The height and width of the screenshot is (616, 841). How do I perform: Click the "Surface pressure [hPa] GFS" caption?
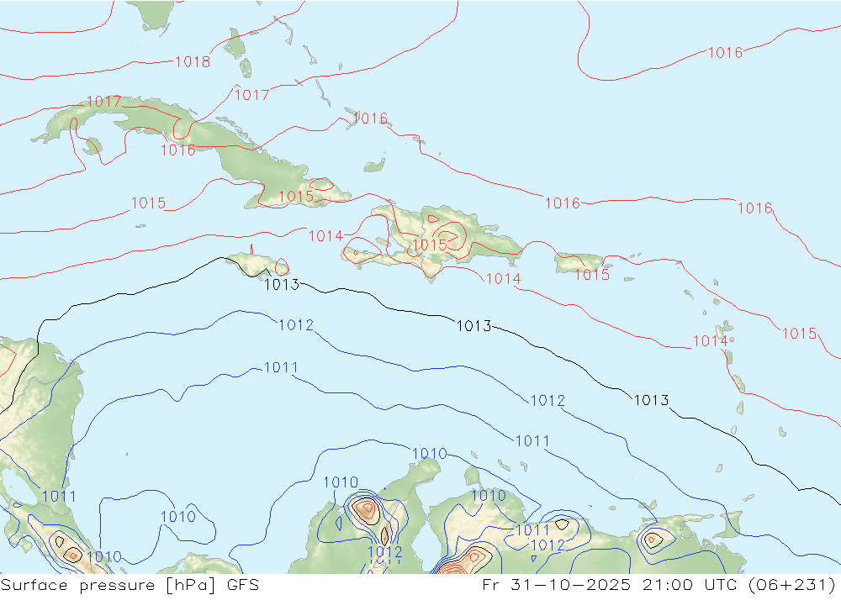(x=130, y=585)
